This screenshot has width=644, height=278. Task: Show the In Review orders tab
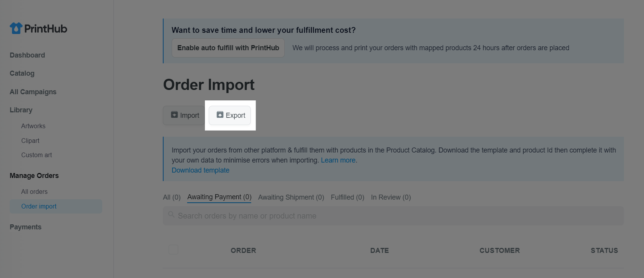[391, 197]
